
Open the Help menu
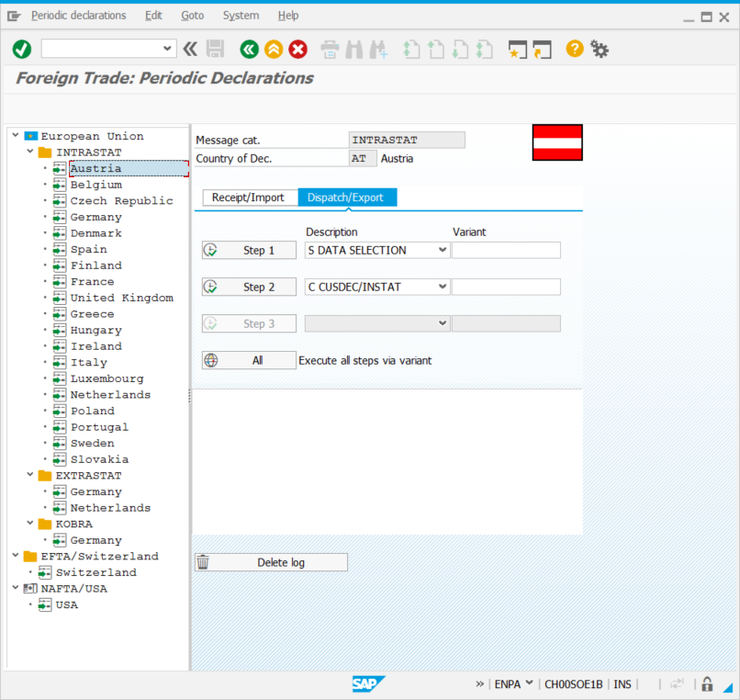coord(288,16)
